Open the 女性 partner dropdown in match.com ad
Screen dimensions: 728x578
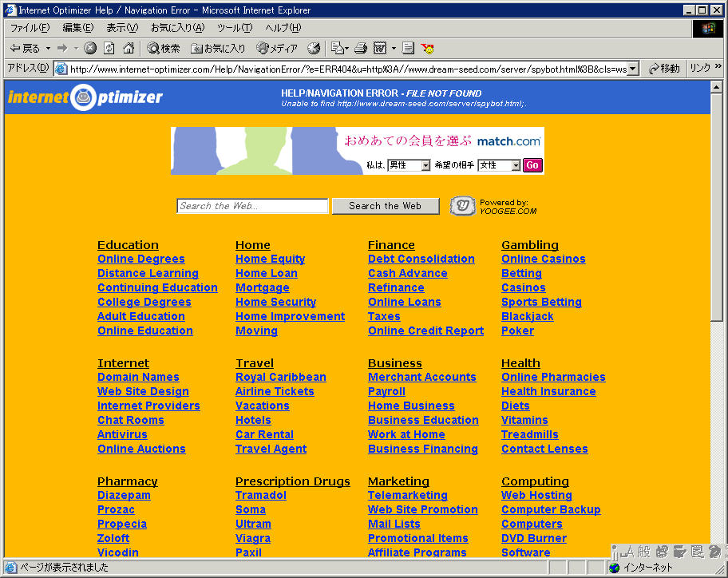click(x=516, y=165)
